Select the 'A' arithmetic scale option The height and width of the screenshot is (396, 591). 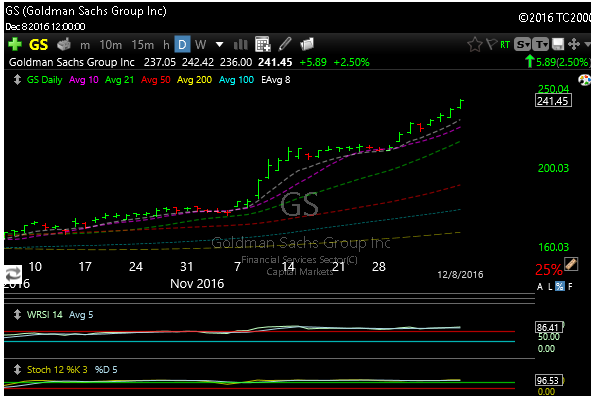540,287
